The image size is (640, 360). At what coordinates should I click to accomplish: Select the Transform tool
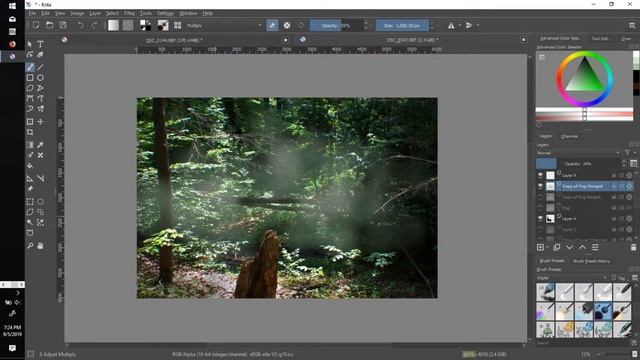(x=30, y=122)
